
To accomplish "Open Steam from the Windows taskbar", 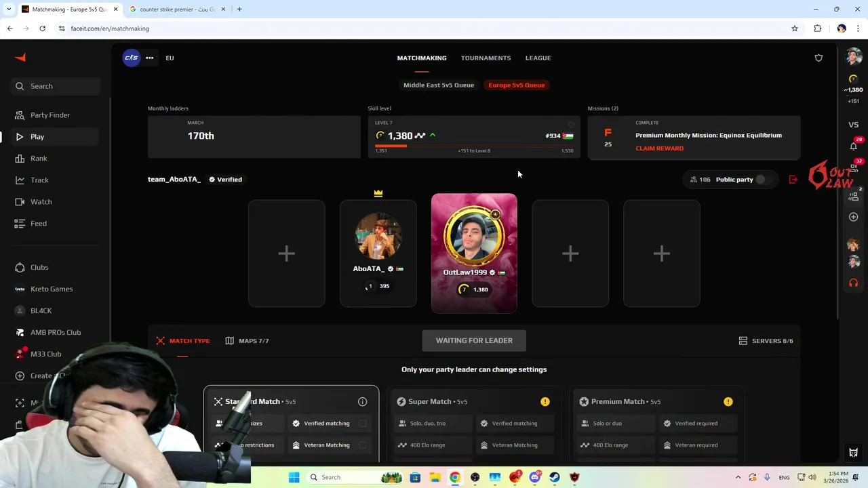I will coord(555,477).
